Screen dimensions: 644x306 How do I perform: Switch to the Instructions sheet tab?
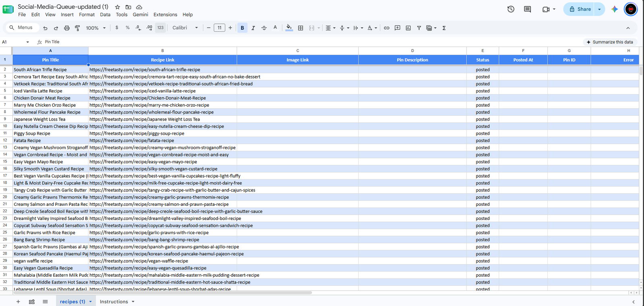(x=114, y=302)
